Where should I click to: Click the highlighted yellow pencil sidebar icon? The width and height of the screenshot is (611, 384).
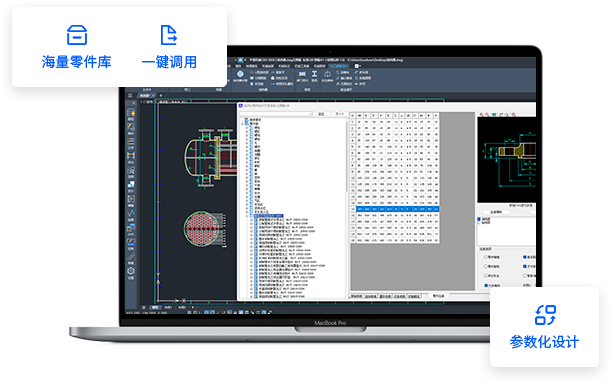131,242
